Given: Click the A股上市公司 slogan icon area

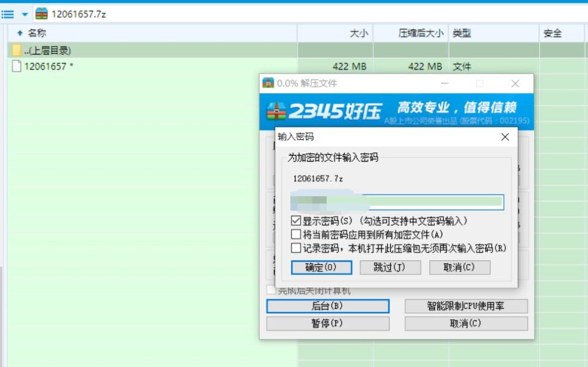Looking at the screenshot, I should (x=456, y=120).
